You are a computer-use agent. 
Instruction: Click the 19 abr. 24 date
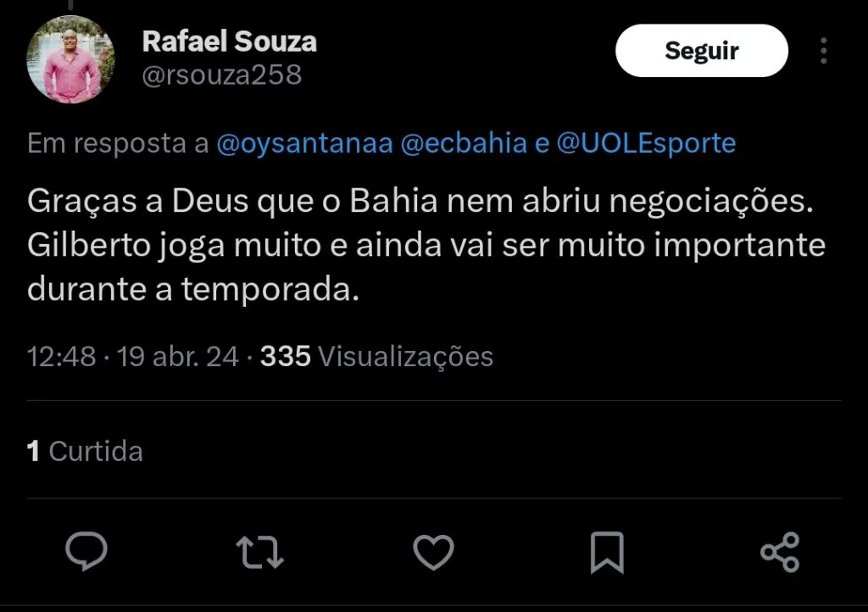[x=178, y=356]
